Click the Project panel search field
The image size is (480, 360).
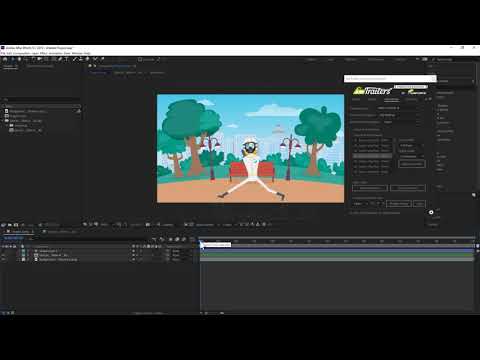[x=41, y=106]
